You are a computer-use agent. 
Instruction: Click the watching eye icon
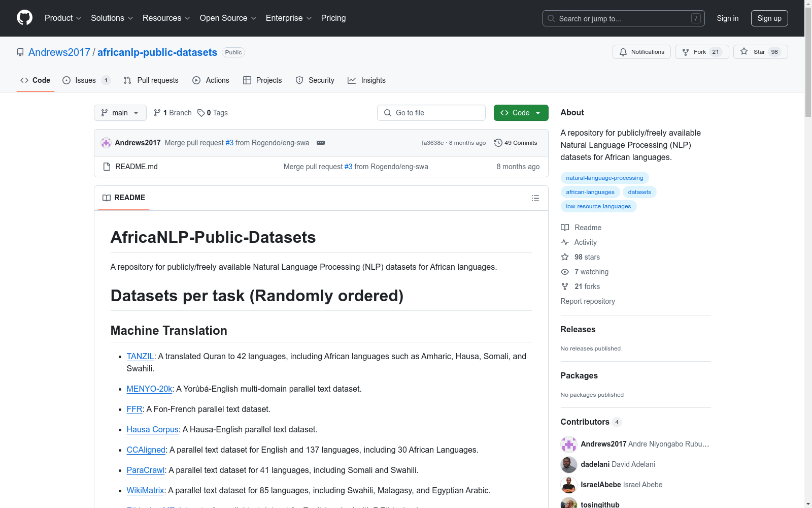point(565,272)
